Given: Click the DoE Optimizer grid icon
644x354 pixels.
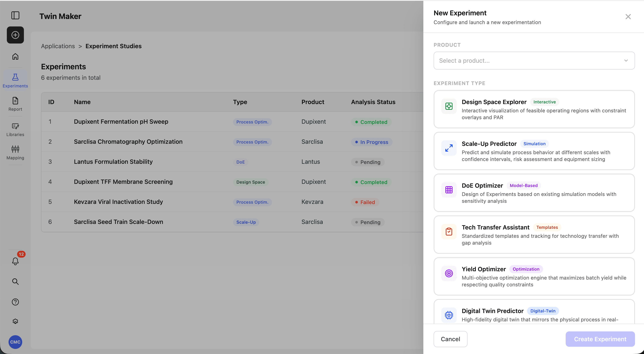Looking at the screenshot, I should pyautogui.click(x=449, y=190).
